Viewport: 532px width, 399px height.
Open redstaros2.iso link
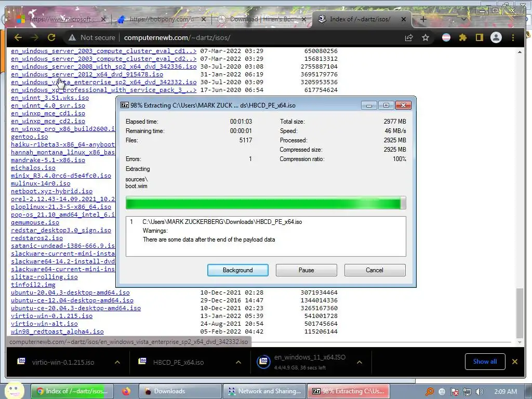pos(37,238)
